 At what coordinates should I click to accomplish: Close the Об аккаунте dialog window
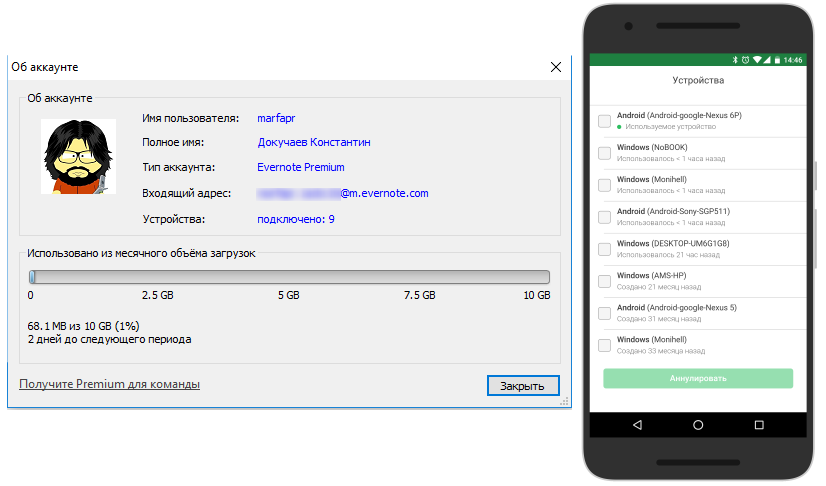(556, 67)
